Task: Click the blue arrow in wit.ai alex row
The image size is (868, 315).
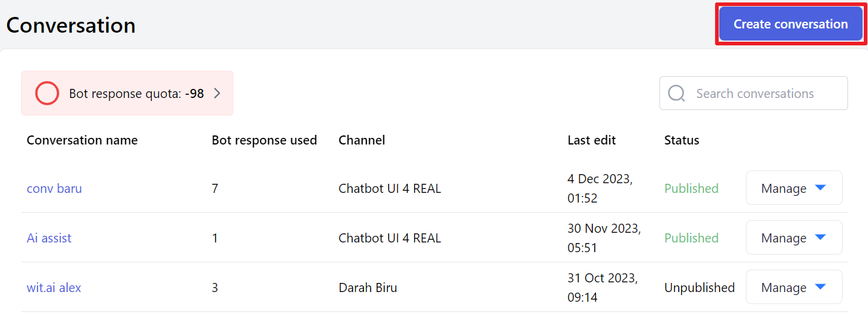Action: 820,287
